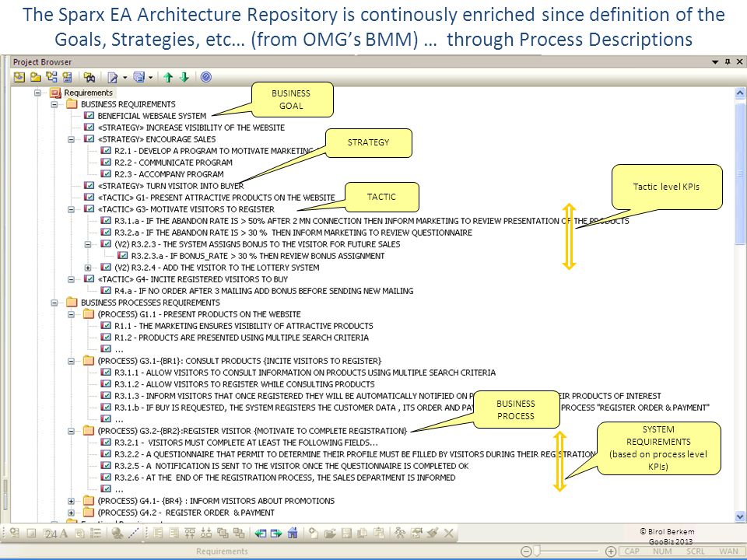Collapse the (PROCESS) G3.1-{BR1} folder
Image resolution: width=747 pixels, height=560 pixels.
pos(71,361)
